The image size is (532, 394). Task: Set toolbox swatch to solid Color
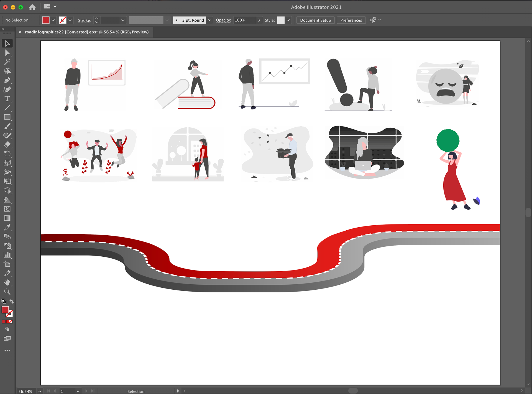4,322
